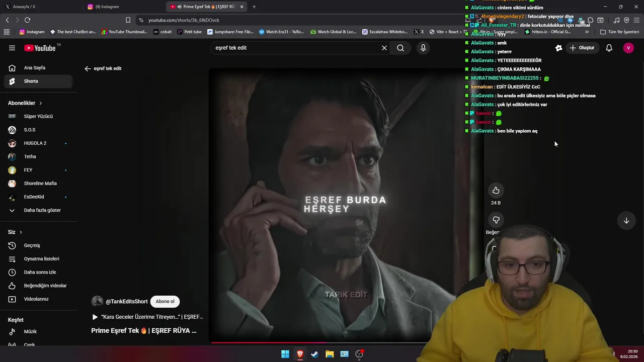Open the bookmarks bar apps grid icon

(x=7, y=32)
